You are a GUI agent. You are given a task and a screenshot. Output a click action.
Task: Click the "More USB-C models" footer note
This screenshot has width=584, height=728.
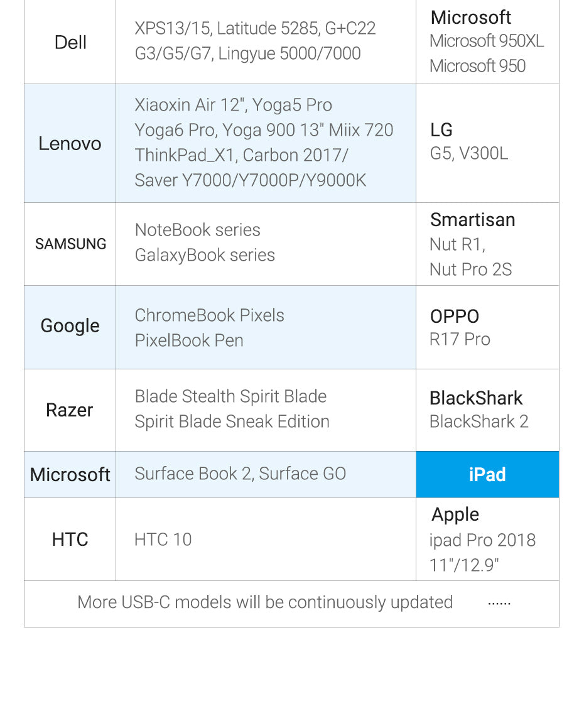pyautogui.click(x=265, y=602)
